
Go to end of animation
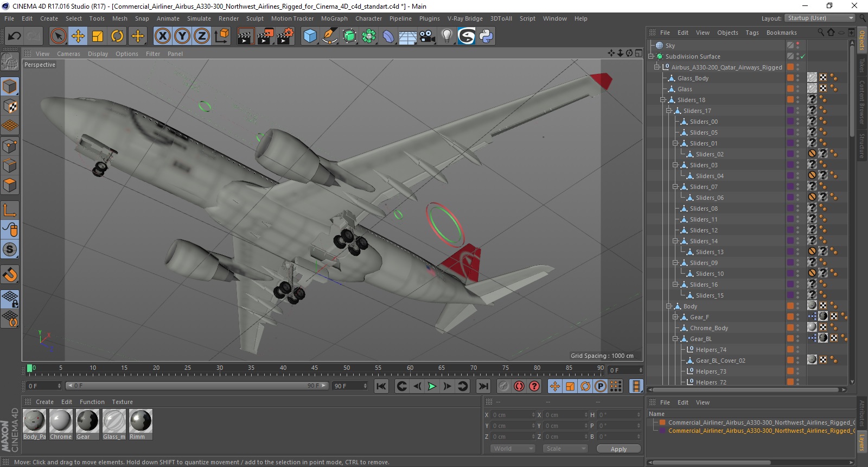click(x=483, y=386)
